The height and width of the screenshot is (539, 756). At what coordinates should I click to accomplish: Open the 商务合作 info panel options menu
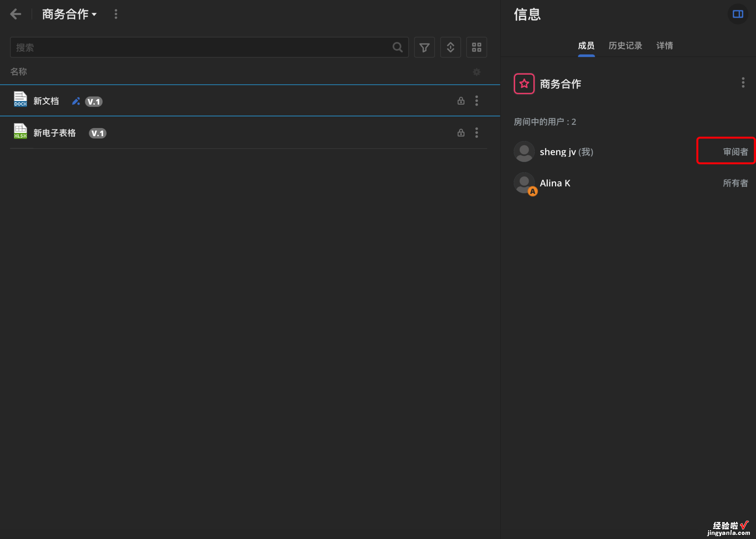tap(743, 83)
